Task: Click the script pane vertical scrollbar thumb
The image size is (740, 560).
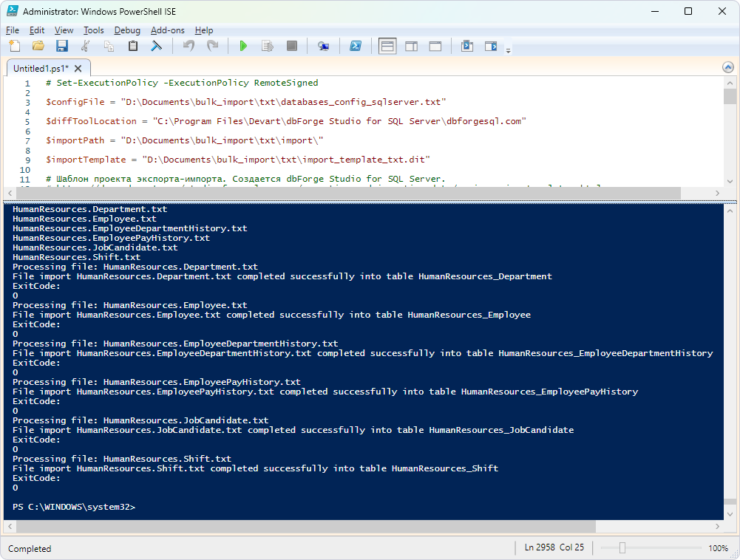Action: click(730, 96)
